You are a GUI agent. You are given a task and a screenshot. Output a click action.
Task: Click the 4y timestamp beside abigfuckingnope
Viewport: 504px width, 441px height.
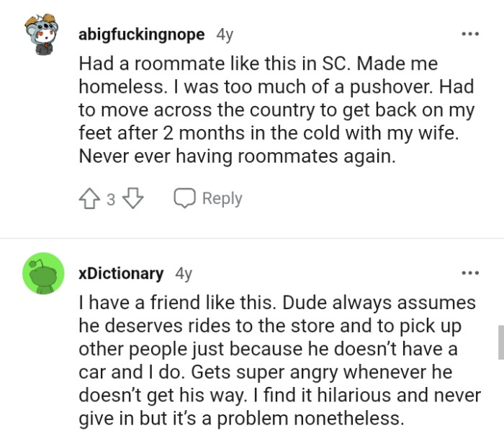(224, 34)
